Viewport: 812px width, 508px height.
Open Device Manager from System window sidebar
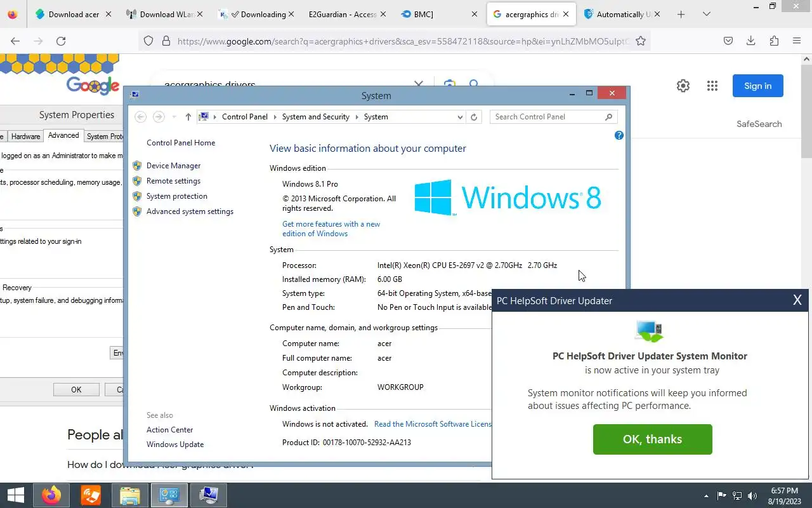click(x=173, y=166)
